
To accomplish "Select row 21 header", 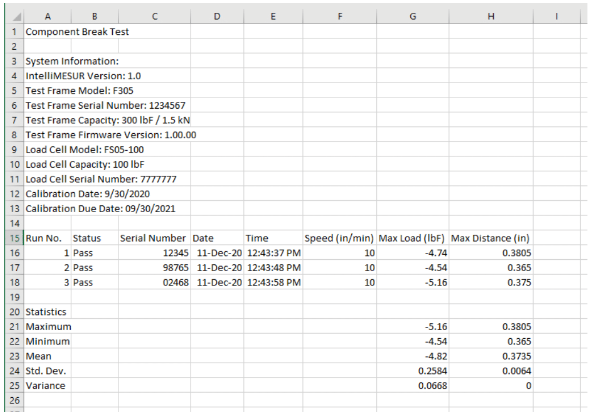I will [x=14, y=326].
